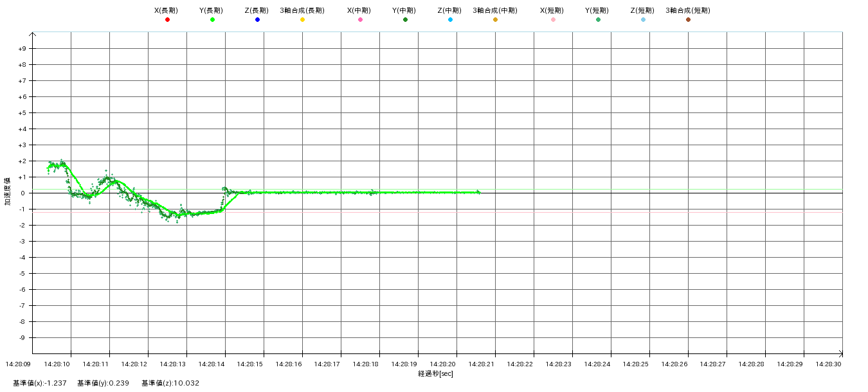
Task: Click the +9 y-axis tick label
Action: click(x=22, y=49)
